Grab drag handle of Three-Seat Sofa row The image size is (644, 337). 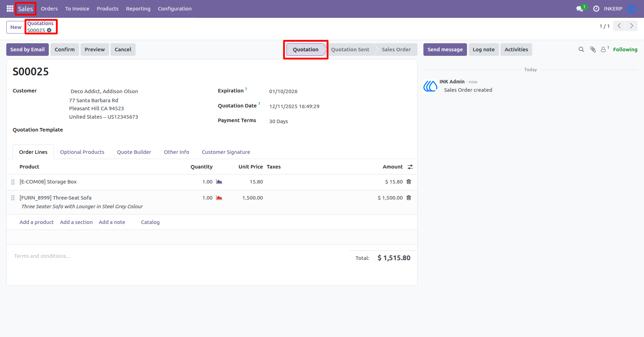point(13,198)
